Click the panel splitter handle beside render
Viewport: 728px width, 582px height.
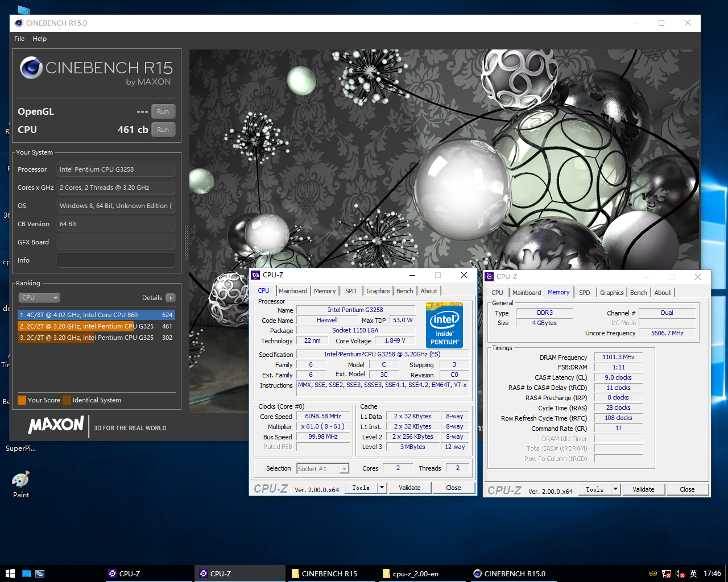[185, 243]
